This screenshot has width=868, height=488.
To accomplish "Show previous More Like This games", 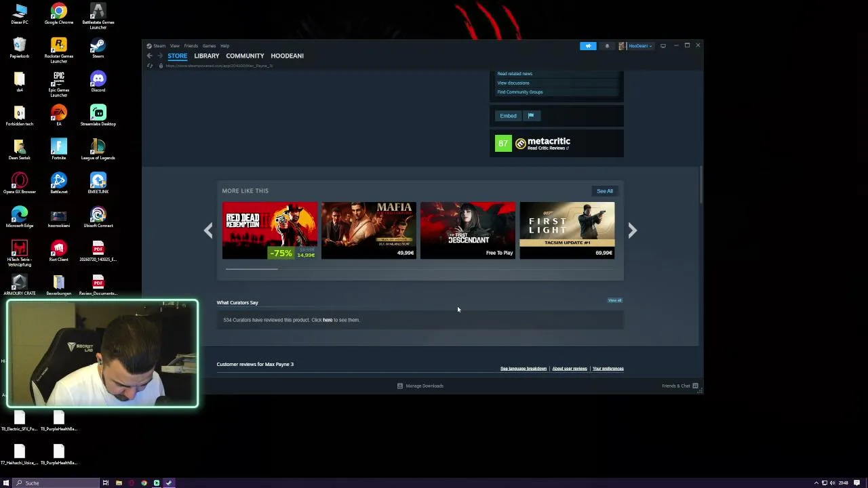I will 208,230.
